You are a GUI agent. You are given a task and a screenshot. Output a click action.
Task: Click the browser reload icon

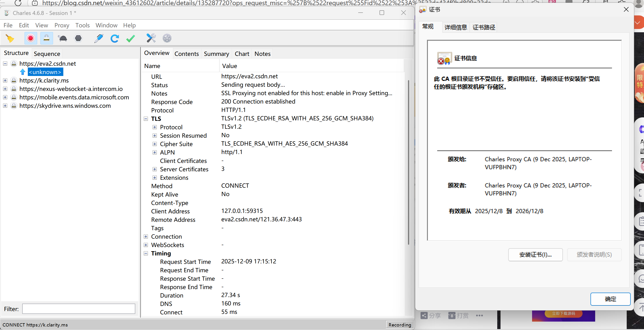[18, 3]
